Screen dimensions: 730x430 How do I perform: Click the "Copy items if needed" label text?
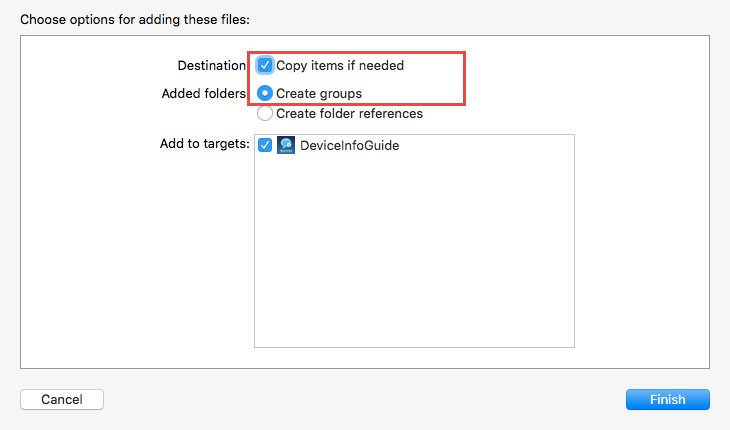(x=340, y=65)
